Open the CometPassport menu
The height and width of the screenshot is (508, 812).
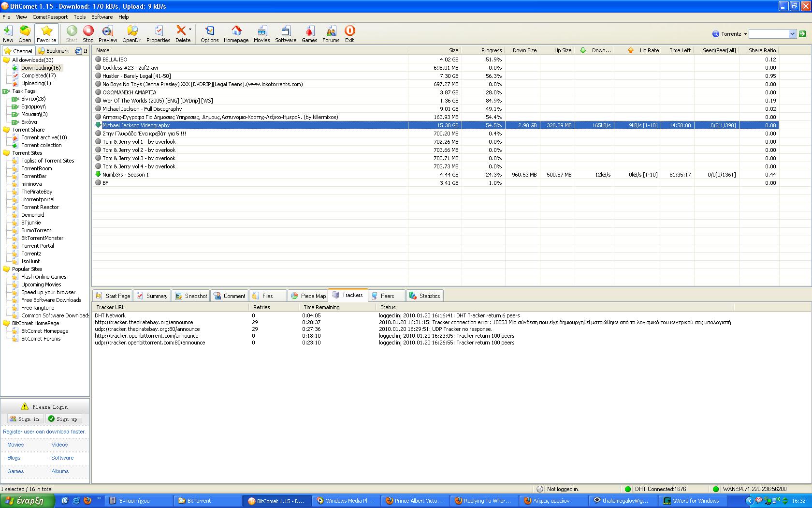click(x=50, y=17)
